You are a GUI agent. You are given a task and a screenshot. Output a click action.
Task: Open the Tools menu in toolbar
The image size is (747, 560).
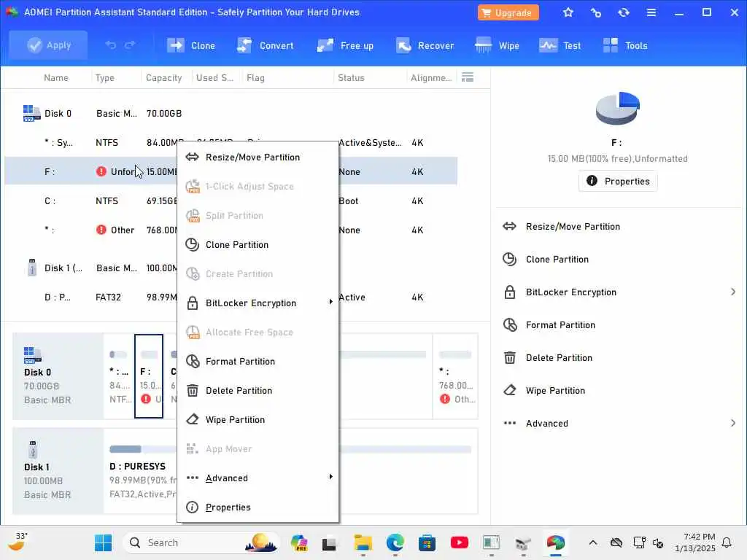click(x=625, y=46)
